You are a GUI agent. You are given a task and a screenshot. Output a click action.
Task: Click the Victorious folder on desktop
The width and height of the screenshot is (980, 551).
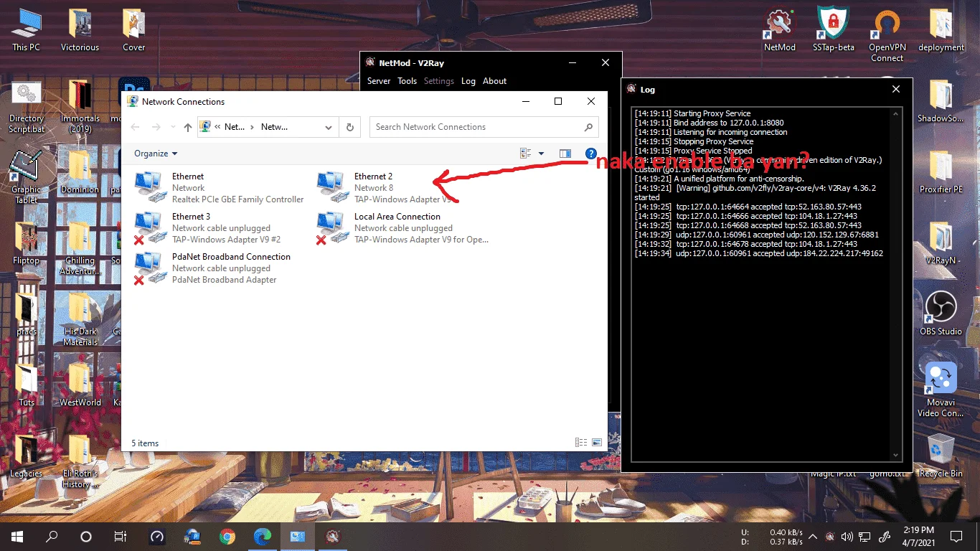[x=80, y=30]
